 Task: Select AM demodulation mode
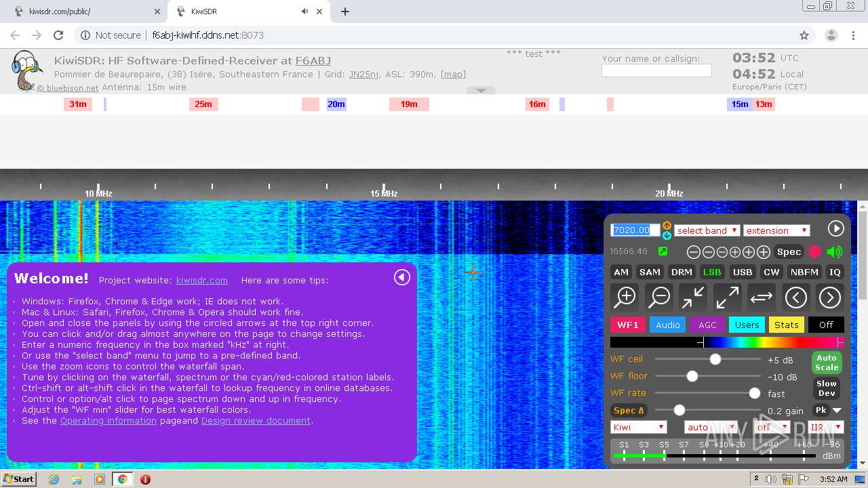coord(621,272)
